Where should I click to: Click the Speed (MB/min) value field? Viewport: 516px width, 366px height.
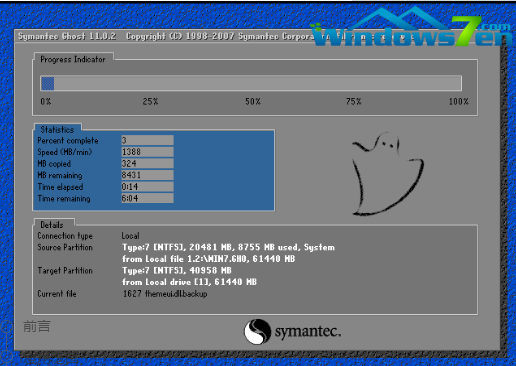147,152
